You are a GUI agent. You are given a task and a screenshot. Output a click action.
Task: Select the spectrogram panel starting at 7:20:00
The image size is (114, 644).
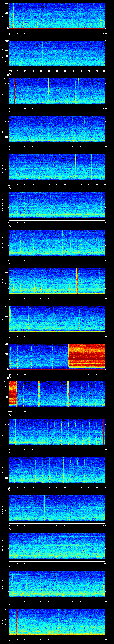pos(57,167)
